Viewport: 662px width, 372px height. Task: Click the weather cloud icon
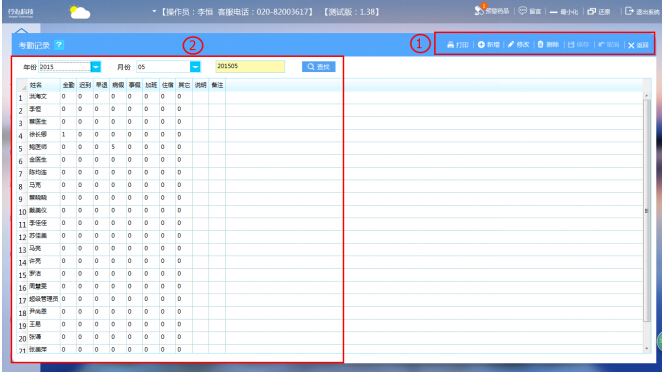(80, 12)
